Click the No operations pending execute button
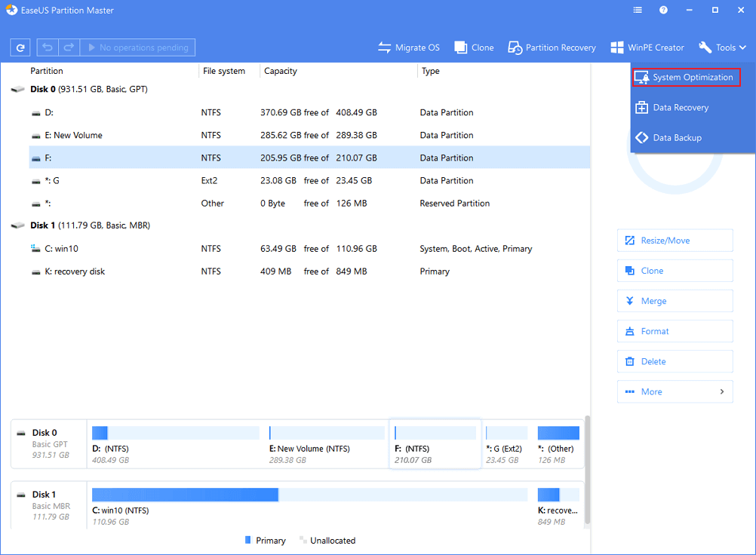The width and height of the screenshot is (756, 555). [138, 48]
